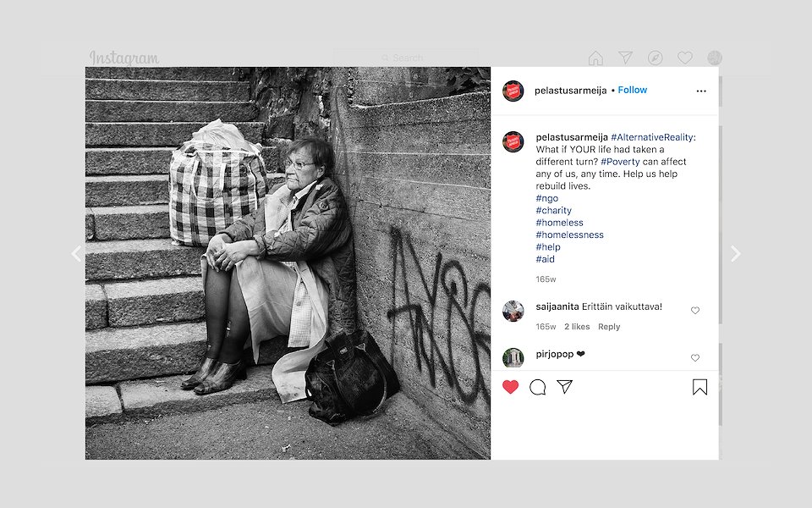This screenshot has height=508, width=812.
Task: Like saijaanita's comment with the small heart
Action: tap(695, 311)
